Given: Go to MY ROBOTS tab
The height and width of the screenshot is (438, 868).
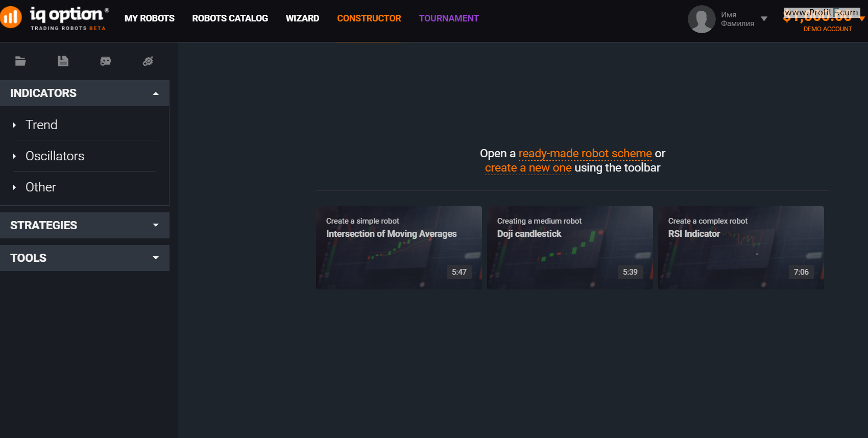Looking at the screenshot, I should (x=150, y=18).
